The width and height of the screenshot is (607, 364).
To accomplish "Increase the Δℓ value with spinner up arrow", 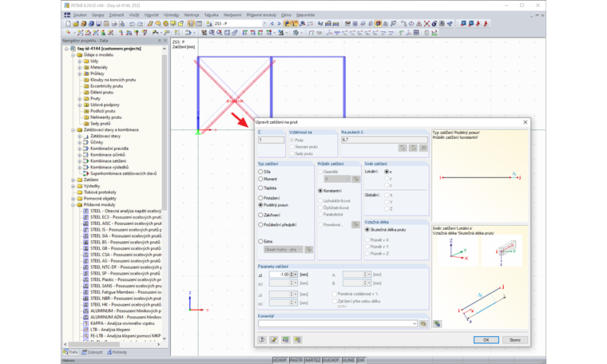I will (x=292, y=273).
